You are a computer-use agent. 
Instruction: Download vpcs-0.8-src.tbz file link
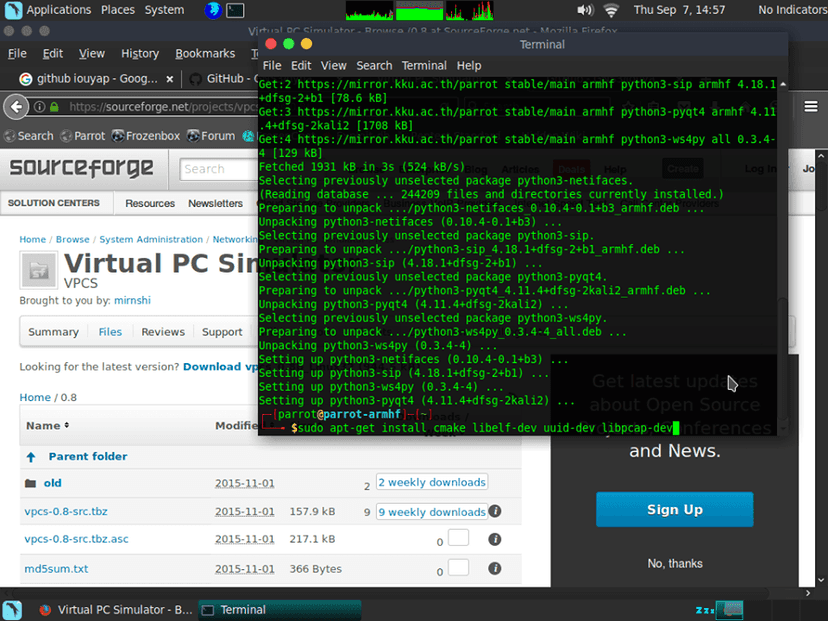66,512
